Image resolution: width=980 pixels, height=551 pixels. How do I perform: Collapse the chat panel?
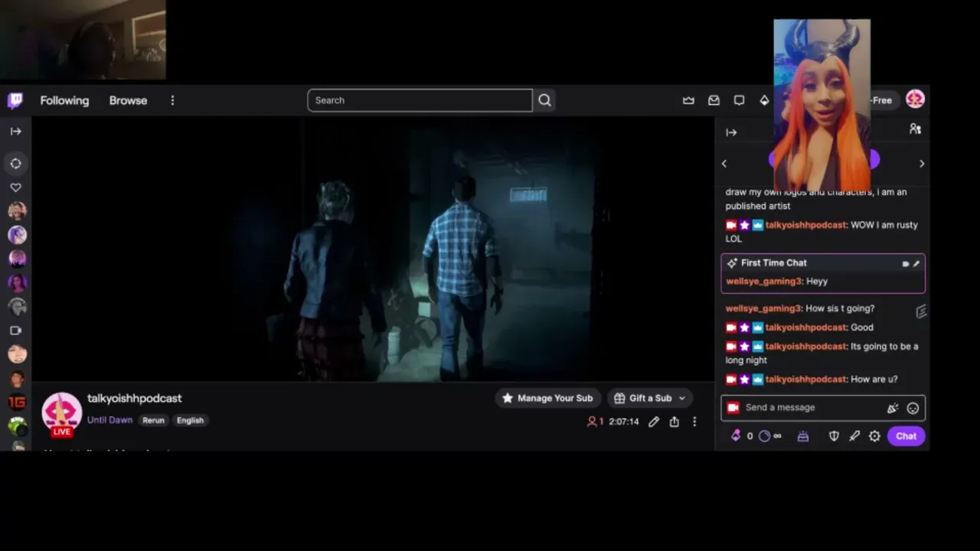tap(731, 132)
